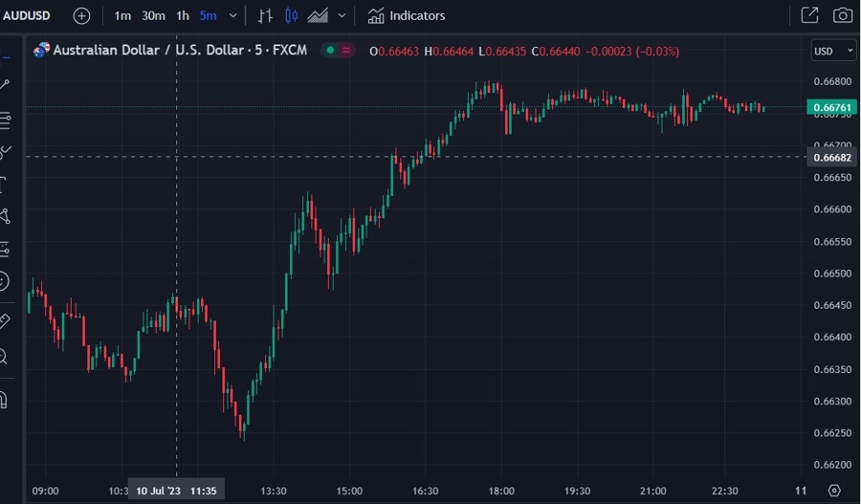Screen dimensions: 861x504
Task: Select the Fibonacci retracement tool
Action: click(x=5, y=120)
